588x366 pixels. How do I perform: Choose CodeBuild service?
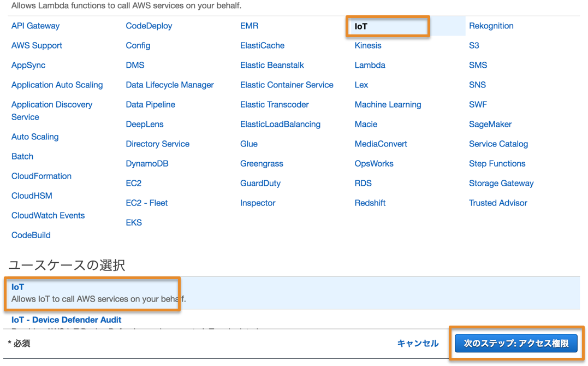pos(31,235)
